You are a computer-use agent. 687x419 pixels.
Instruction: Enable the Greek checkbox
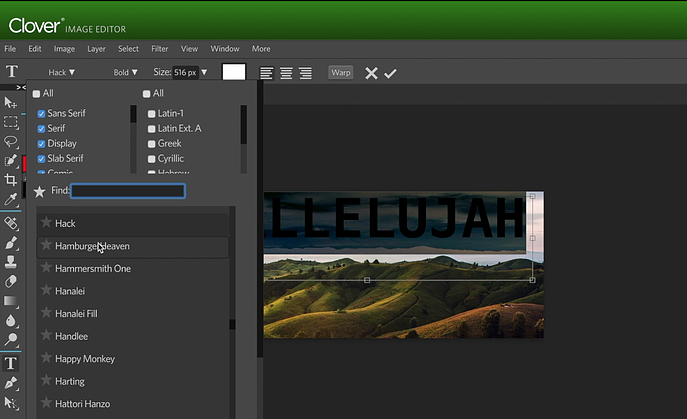pyautogui.click(x=152, y=144)
